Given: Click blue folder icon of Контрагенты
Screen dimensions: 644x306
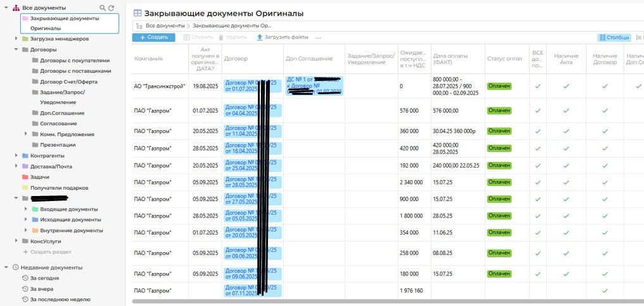Looking at the screenshot, I should point(25,156).
